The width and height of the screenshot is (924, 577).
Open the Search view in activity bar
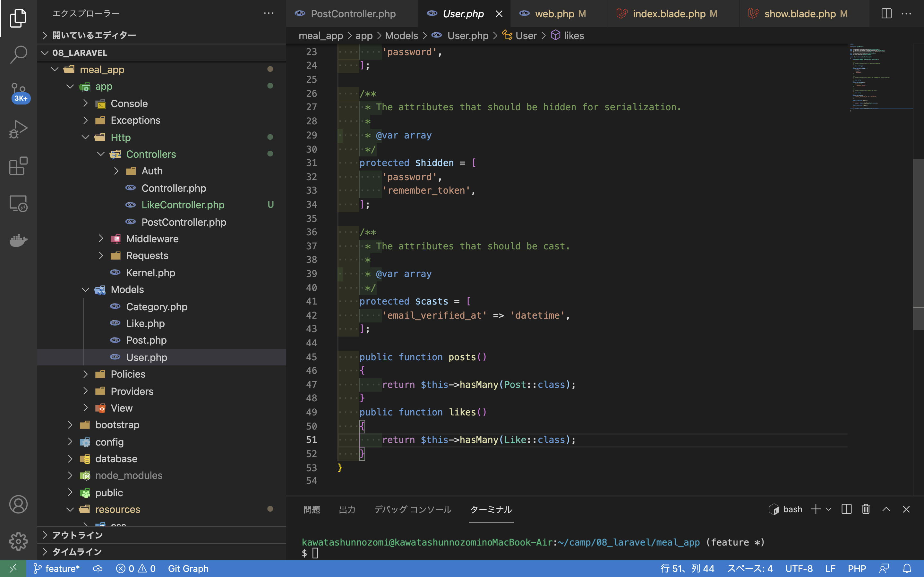tap(18, 54)
